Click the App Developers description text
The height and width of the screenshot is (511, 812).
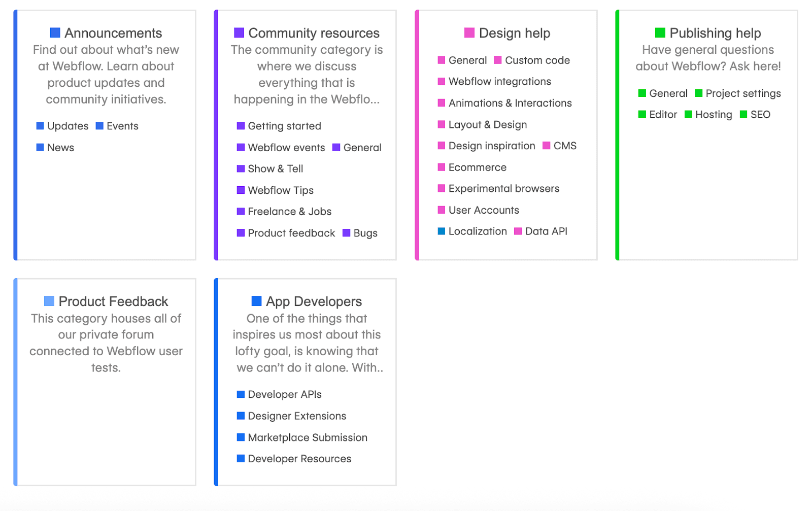coord(308,343)
